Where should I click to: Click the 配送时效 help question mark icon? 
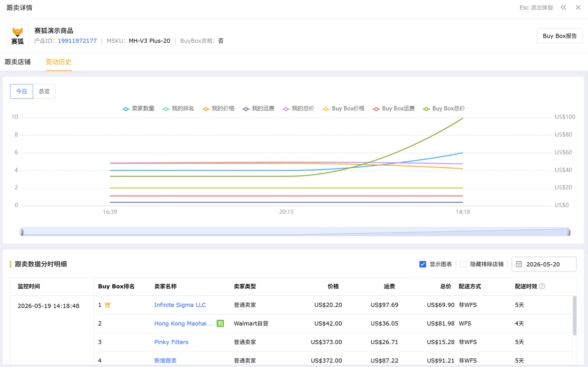coord(542,286)
